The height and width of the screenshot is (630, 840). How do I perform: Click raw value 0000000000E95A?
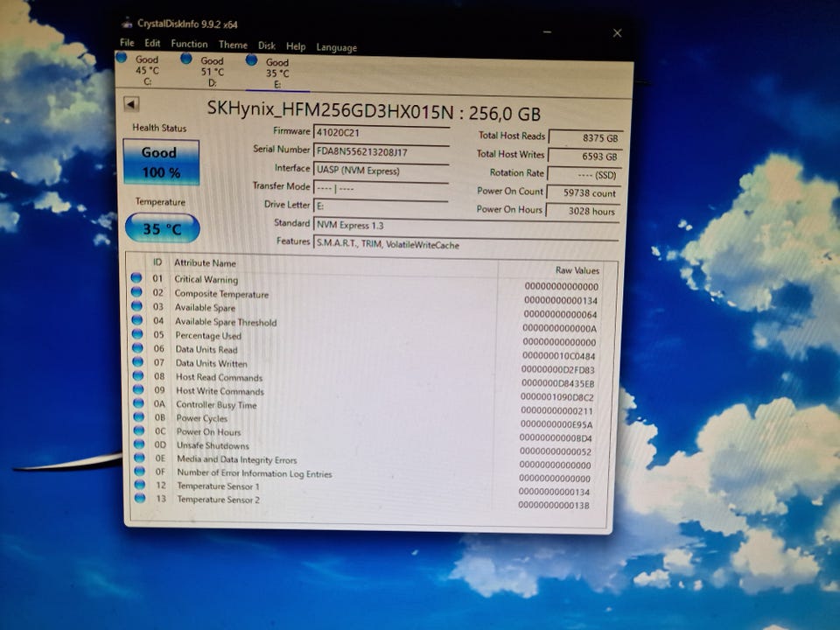pyautogui.click(x=556, y=424)
